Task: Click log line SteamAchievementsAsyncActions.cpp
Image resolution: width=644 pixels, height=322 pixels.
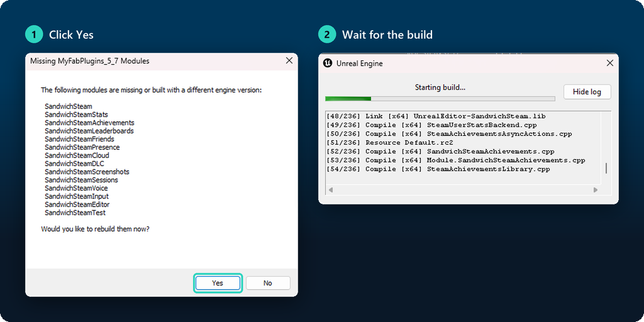Action: click(x=449, y=134)
